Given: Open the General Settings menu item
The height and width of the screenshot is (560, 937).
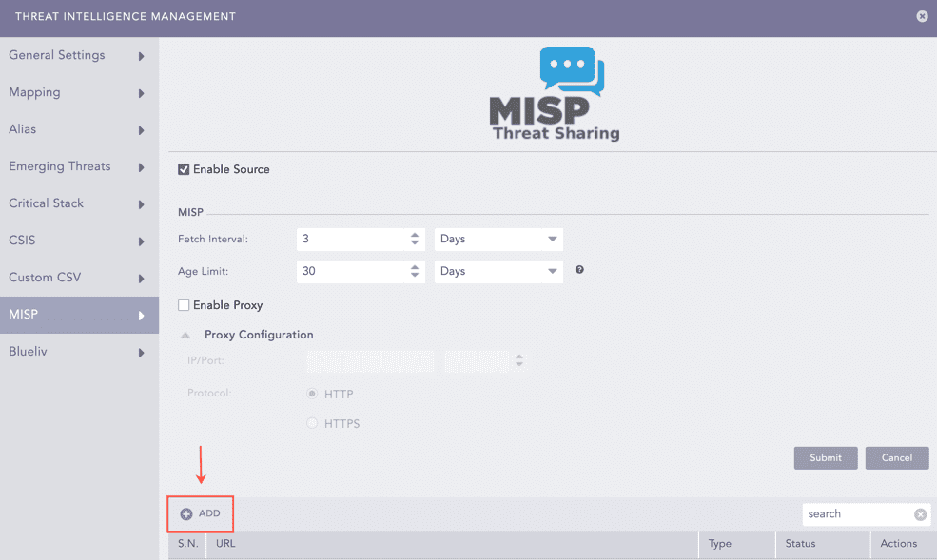Looking at the screenshot, I should point(57,55).
